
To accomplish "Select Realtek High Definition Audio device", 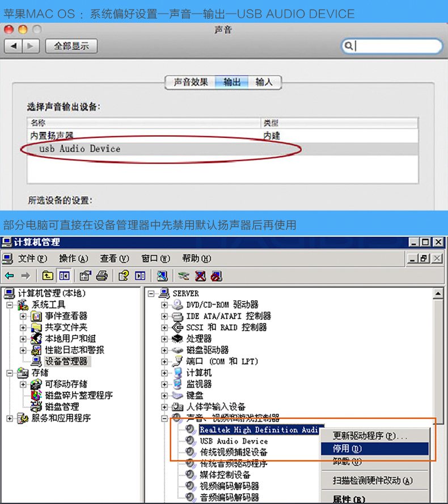I will (x=259, y=430).
